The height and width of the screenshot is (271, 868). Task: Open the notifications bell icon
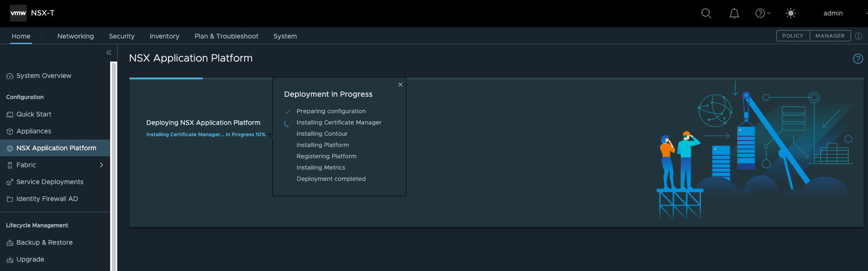(734, 13)
